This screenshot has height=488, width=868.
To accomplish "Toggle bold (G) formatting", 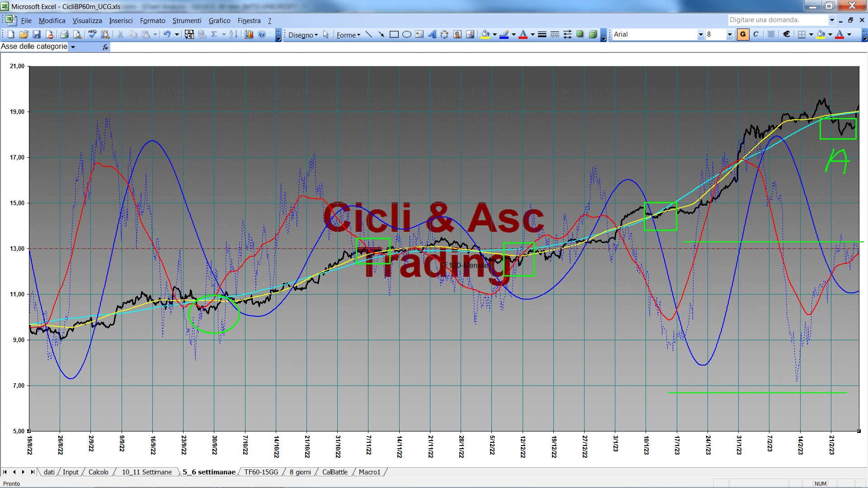I will (x=743, y=34).
